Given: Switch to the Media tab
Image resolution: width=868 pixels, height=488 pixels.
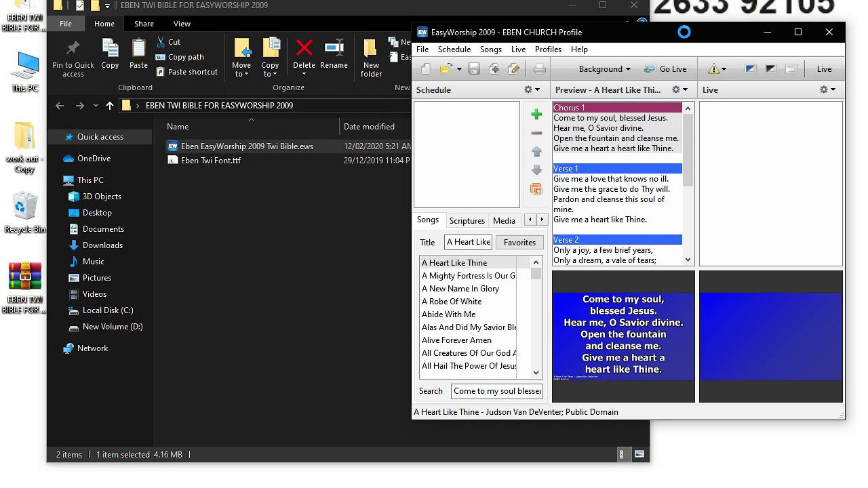Looking at the screenshot, I should (504, 221).
